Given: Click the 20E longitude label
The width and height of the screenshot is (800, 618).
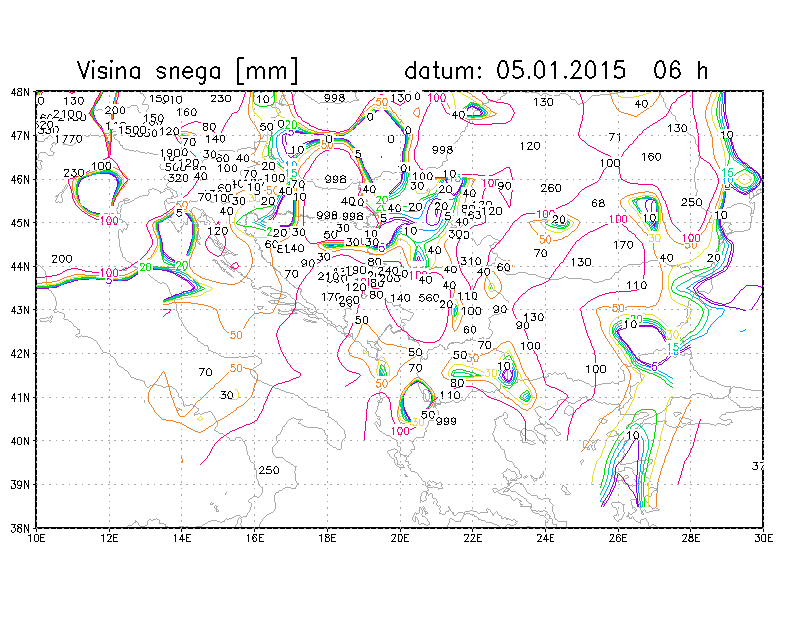Looking at the screenshot, I should [400, 538].
